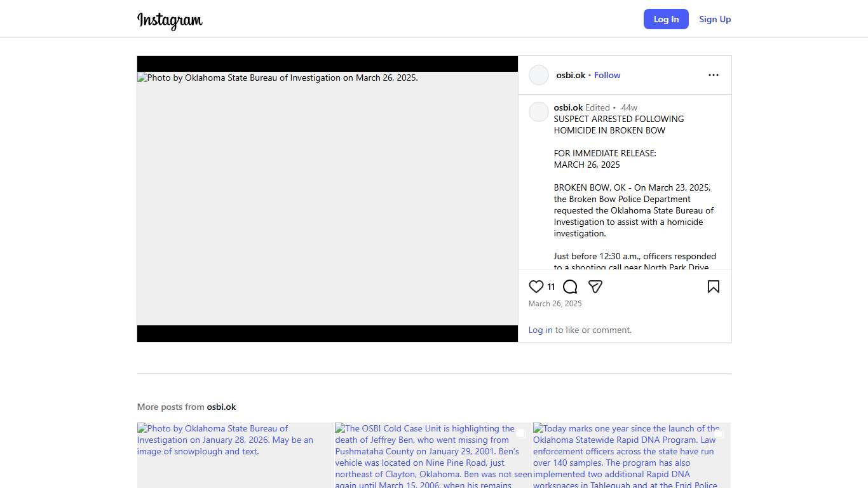Share post using paper plane icon

point(595,287)
